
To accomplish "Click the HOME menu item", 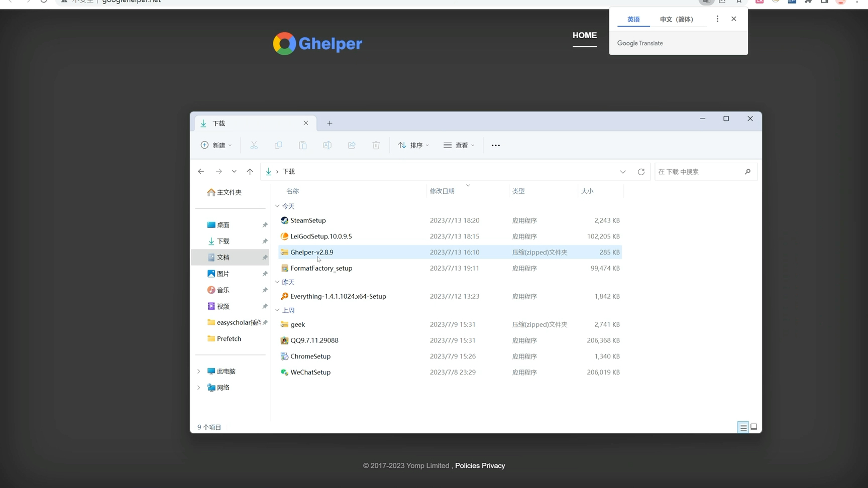I will (584, 35).
